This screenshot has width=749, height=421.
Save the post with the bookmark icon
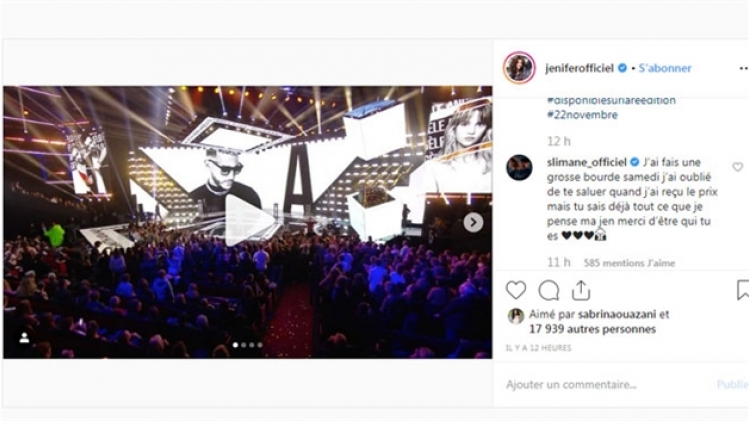click(x=743, y=290)
